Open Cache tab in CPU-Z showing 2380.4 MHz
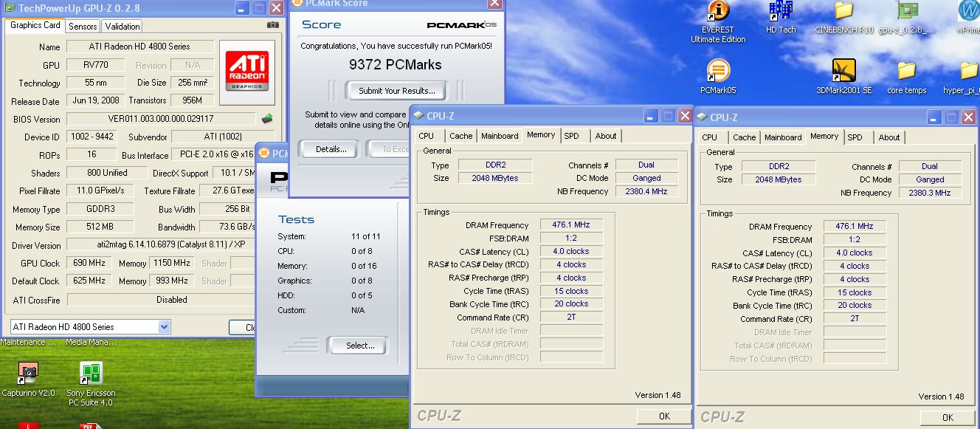980x429 pixels. point(461,136)
